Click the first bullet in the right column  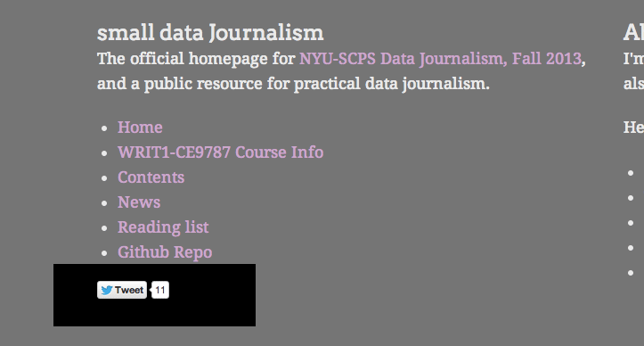pos(631,173)
